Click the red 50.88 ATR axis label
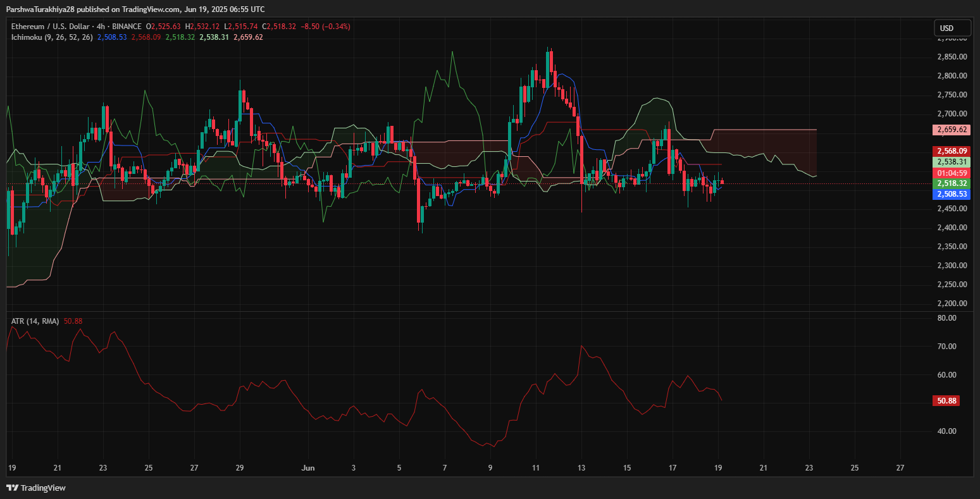 click(x=946, y=400)
